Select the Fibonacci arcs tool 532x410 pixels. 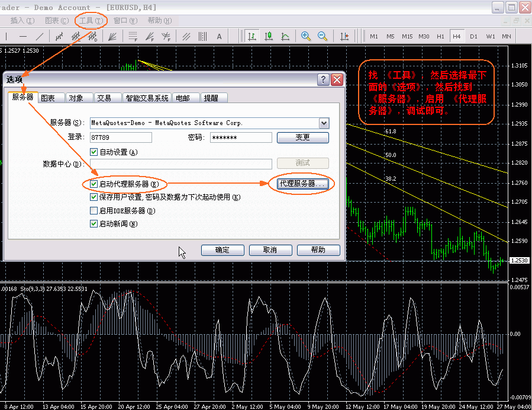coord(166,36)
